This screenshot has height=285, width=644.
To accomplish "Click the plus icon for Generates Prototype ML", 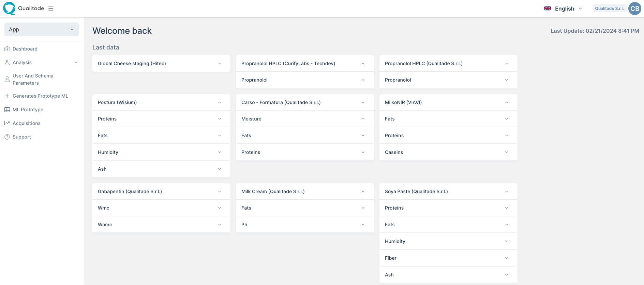I will pyautogui.click(x=7, y=96).
